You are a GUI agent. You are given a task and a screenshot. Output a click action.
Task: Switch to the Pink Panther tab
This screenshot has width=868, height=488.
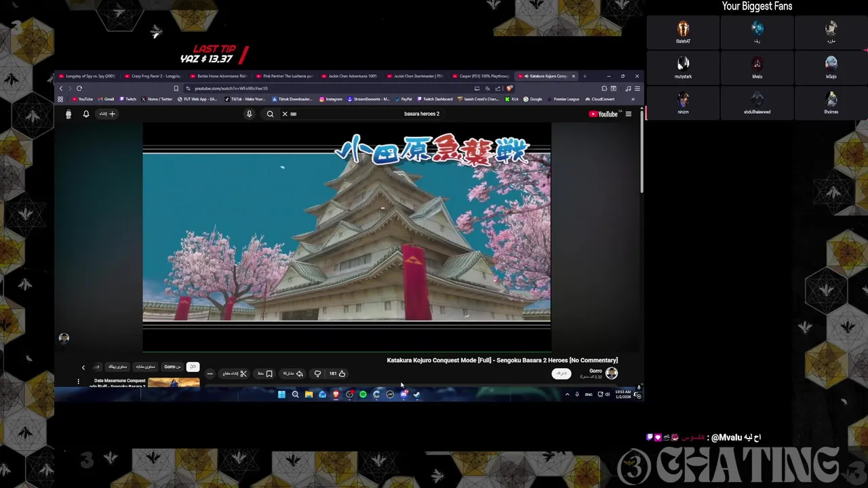coord(285,76)
